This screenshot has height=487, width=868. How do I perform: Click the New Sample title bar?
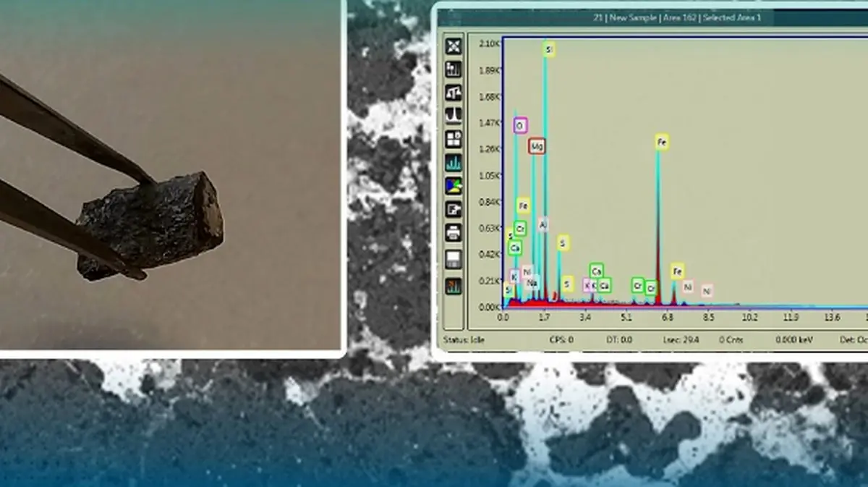click(x=676, y=17)
